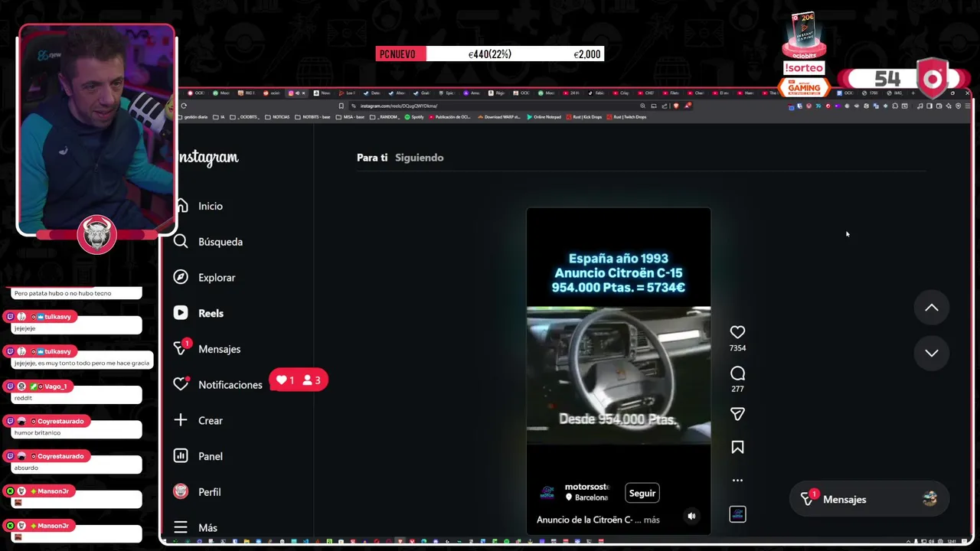Open the 'MISA - base' bookmark folder
Screen dimensions: 980x551
pyautogui.click(x=350, y=117)
